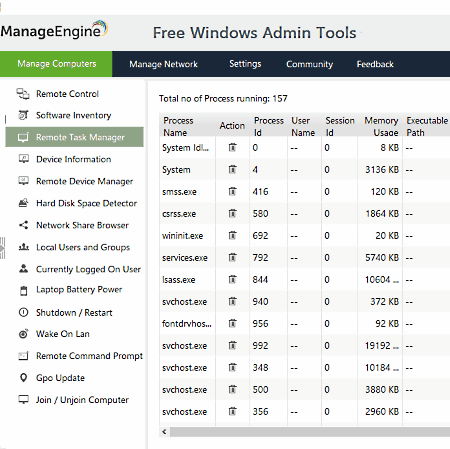Kill wininit.exe with its trash icon
This screenshot has height=449, width=450.
pyautogui.click(x=232, y=235)
